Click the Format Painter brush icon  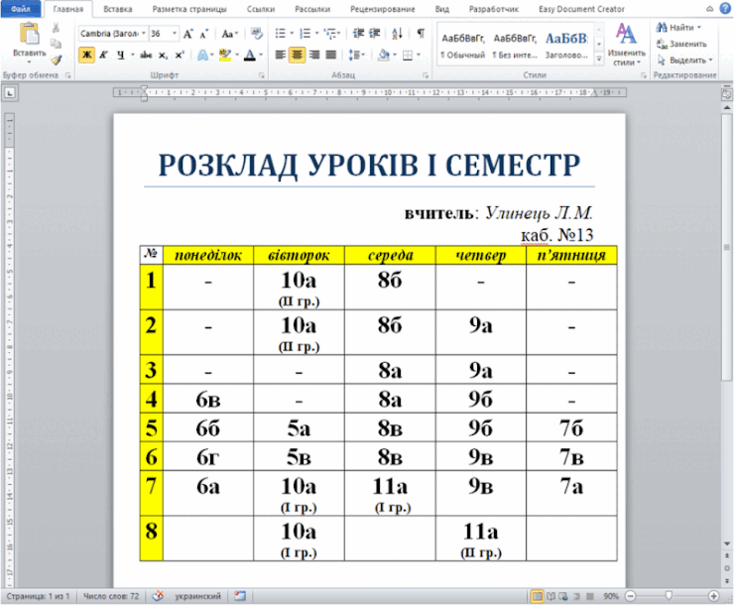coord(56,60)
